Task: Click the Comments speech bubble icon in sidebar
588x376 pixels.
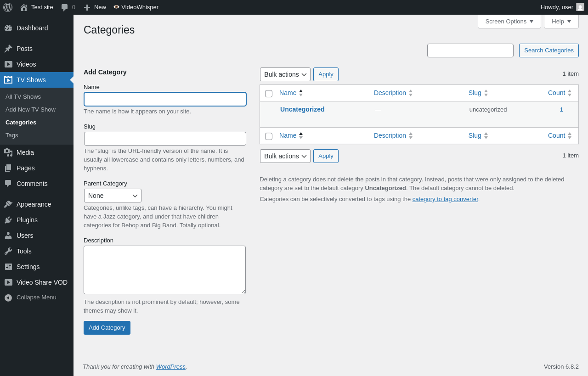Action: (8, 184)
